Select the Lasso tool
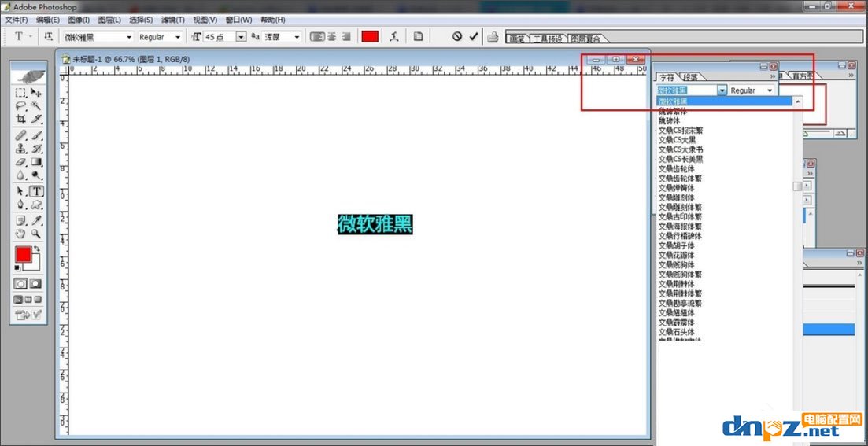The height and width of the screenshot is (446, 868). coord(20,105)
